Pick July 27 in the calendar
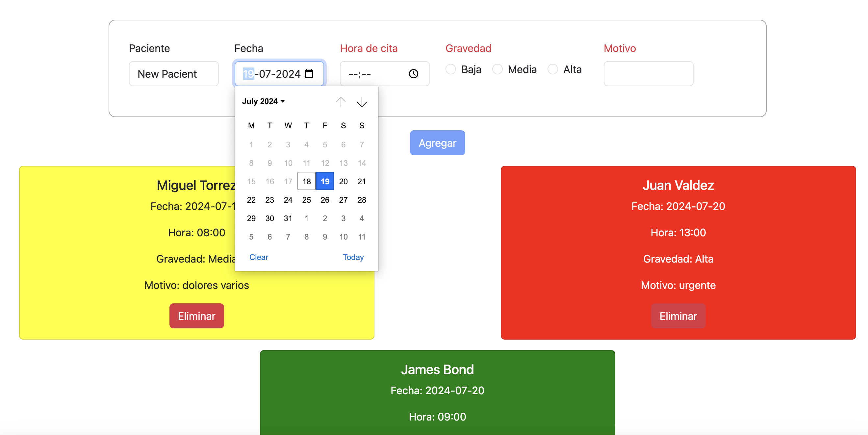The image size is (868, 435). pyautogui.click(x=344, y=200)
